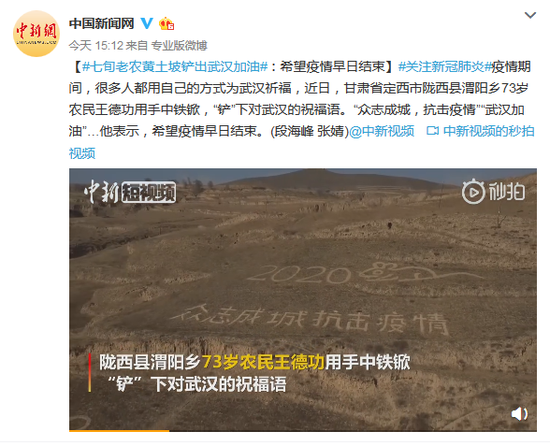
Task: Open hashtag #七旬老农黄土坡铲出武汉加油#
Action: pyautogui.click(x=175, y=66)
